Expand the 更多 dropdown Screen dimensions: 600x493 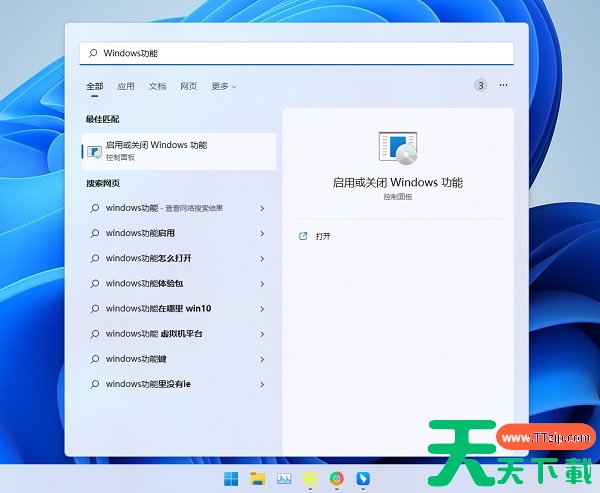[x=224, y=87]
